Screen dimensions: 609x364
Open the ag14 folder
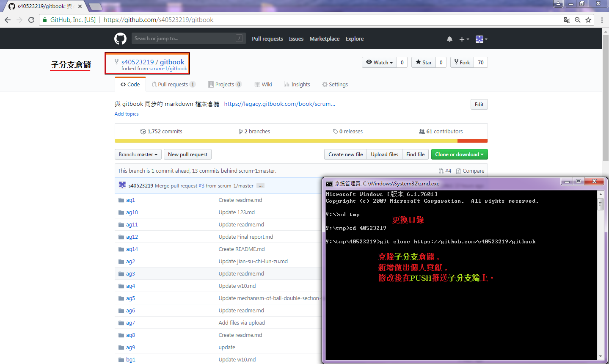[x=132, y=249]
